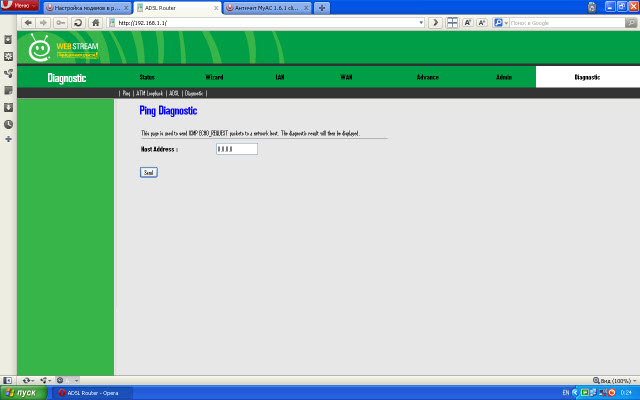
Task: Click the password wand key icon
Action: coord(60,23)
